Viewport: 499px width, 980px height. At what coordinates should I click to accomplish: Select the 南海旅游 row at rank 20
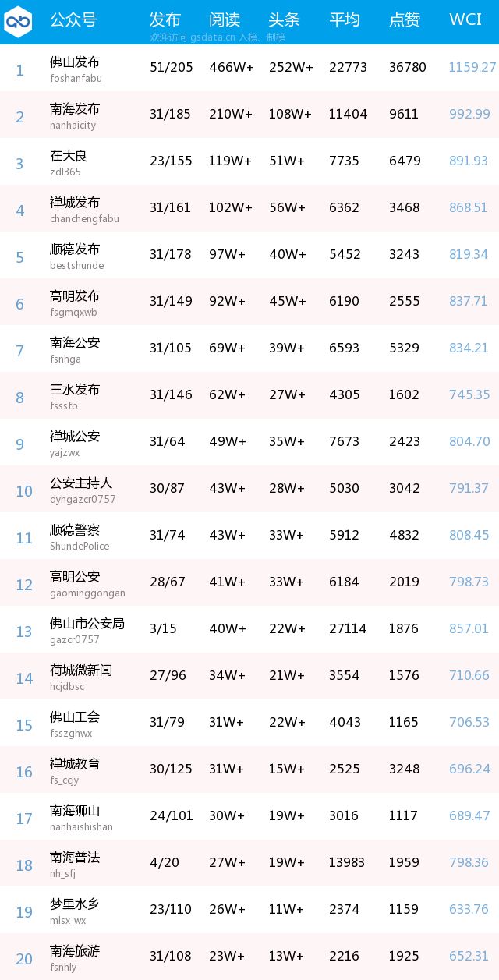(249, 957)
